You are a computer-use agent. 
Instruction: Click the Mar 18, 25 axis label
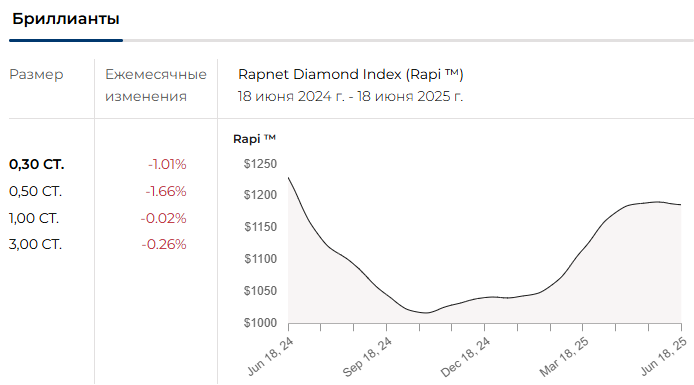coord(564,357)
